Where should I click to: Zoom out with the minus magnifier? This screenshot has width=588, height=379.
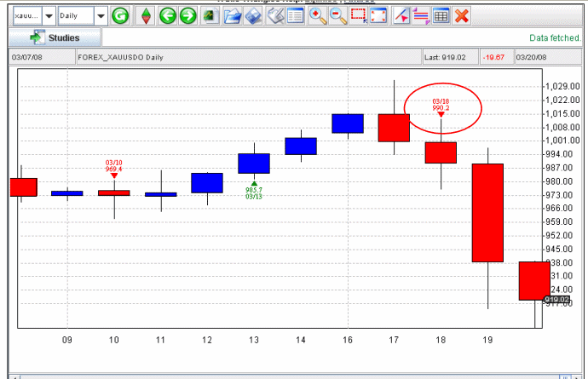337,15
